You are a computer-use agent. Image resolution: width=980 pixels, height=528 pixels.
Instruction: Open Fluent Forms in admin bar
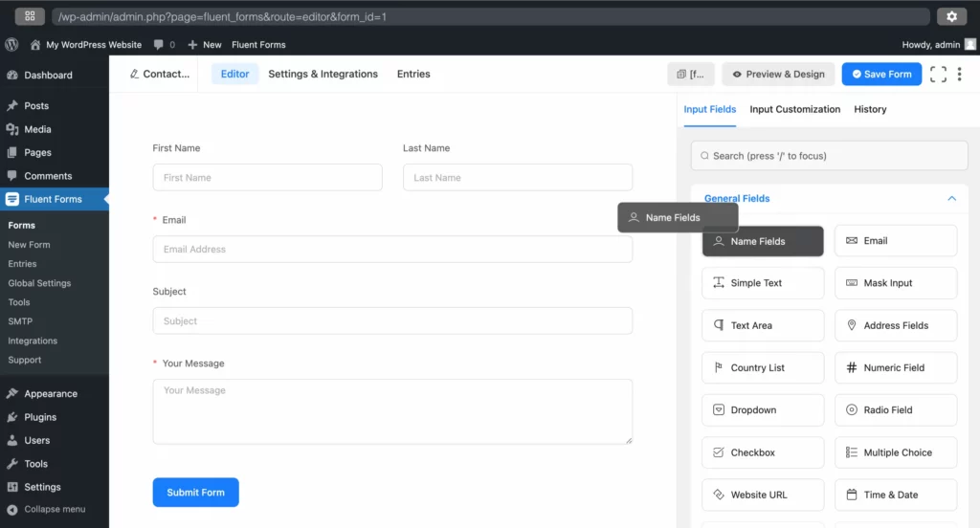[258, 44]
